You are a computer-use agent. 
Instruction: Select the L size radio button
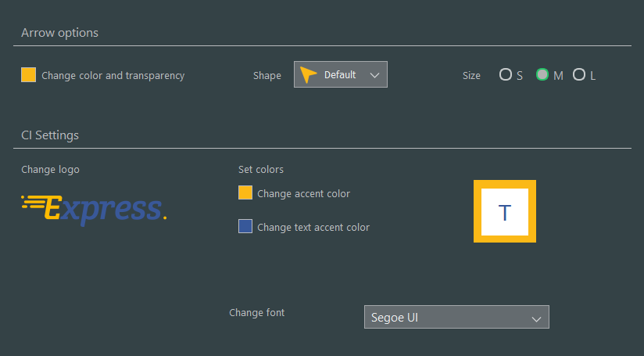(579, 74)
